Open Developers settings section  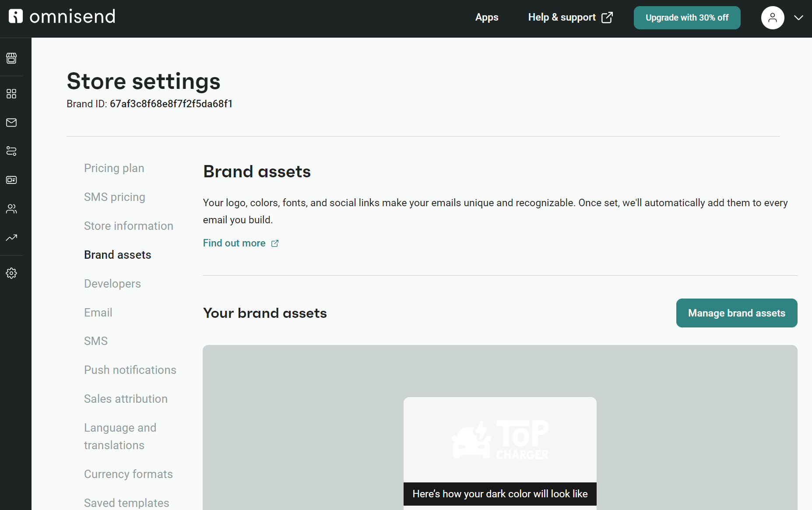pos(112,284)
